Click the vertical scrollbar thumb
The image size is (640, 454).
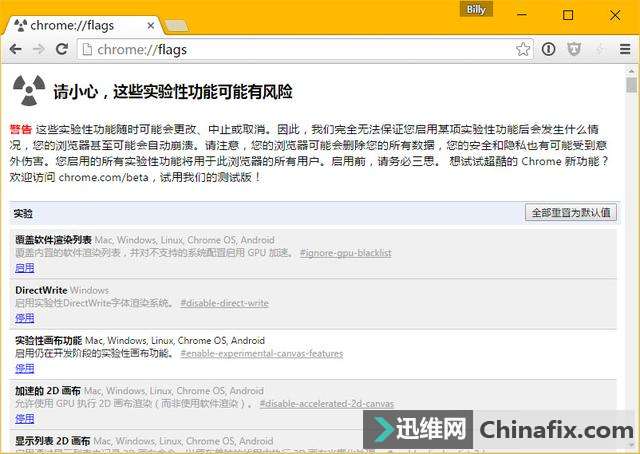(631, 86)
